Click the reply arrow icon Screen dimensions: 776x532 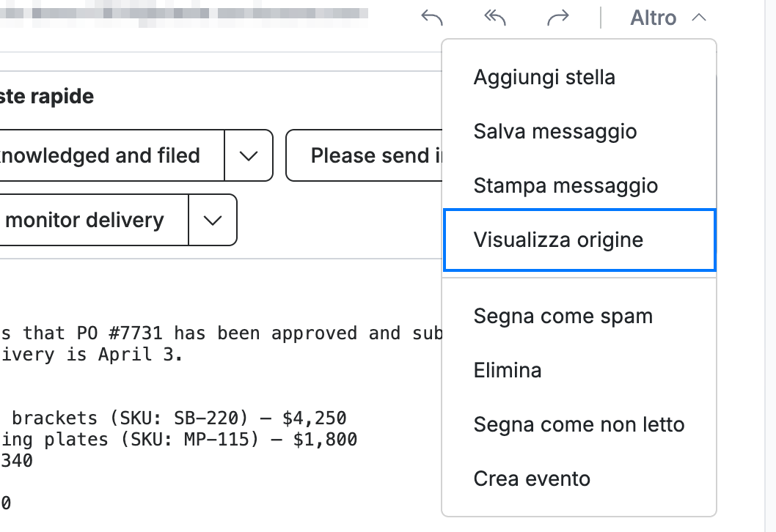coord(431,18)
